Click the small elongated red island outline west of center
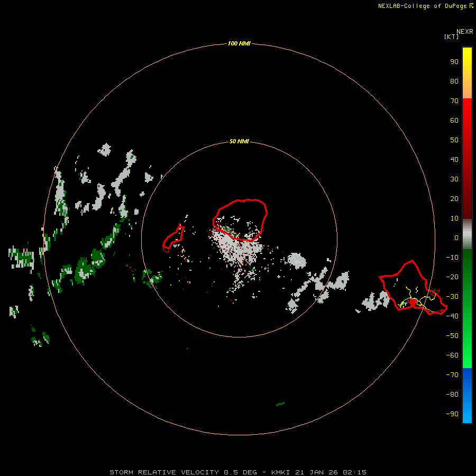The height and width of the screenshot is (476, 476). [173, 239]
